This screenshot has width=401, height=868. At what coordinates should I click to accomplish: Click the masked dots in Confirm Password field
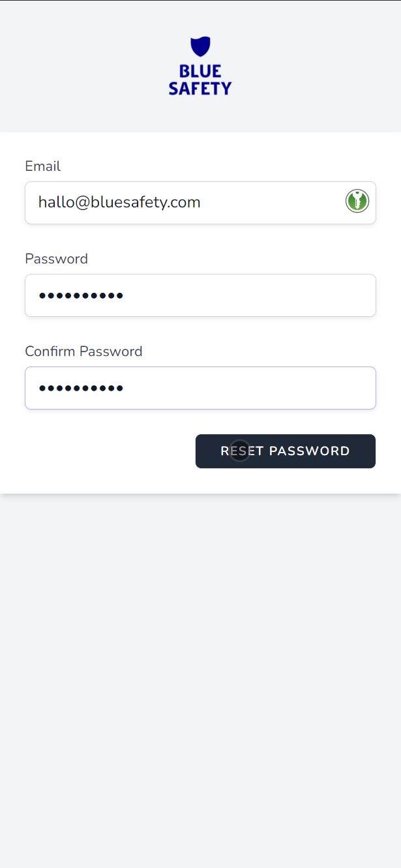[81, 389]
